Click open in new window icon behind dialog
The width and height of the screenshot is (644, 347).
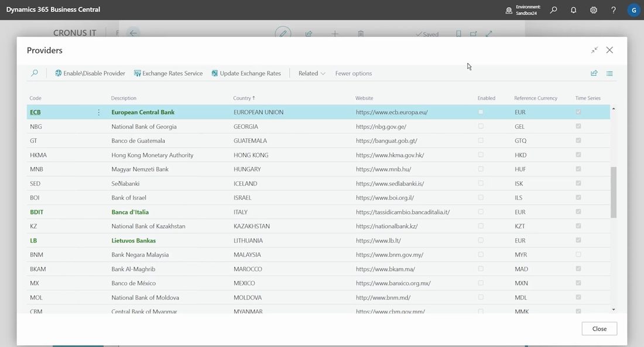[474, 34]
